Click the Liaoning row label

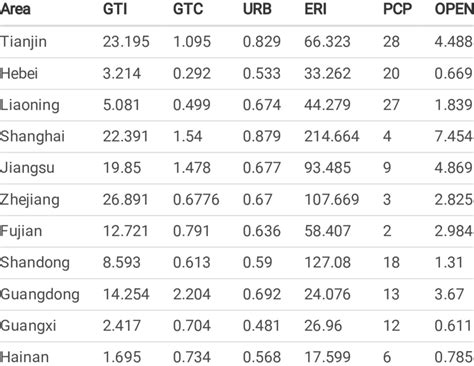pyautogui.click(x=30, y=105)
